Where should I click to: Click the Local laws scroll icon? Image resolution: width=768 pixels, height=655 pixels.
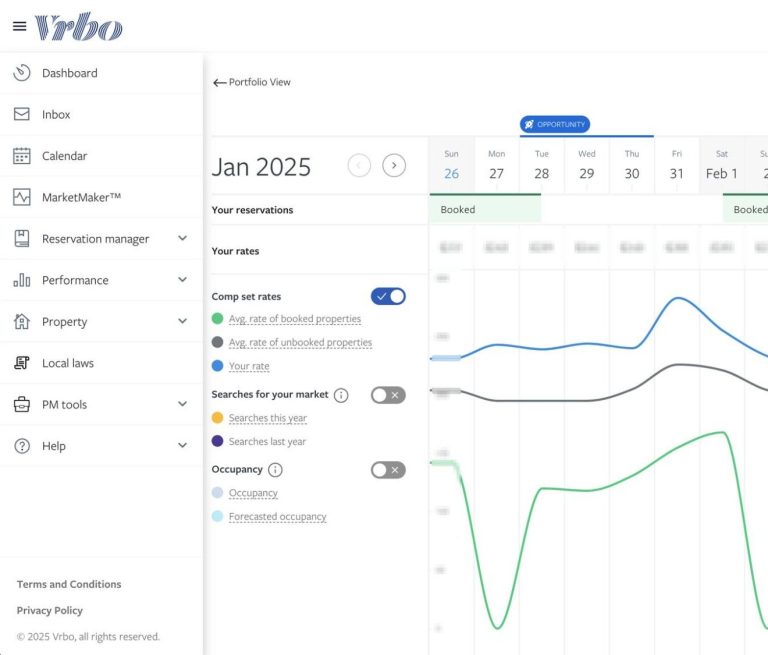tap(22, 363)
